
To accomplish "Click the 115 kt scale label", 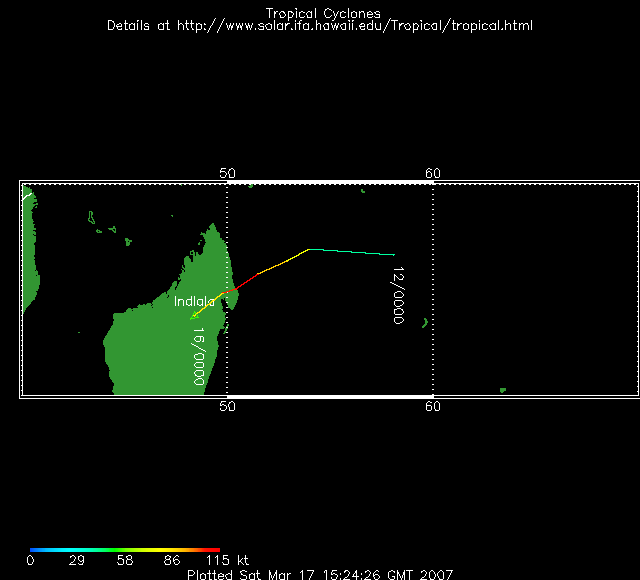I will point(233,561).
